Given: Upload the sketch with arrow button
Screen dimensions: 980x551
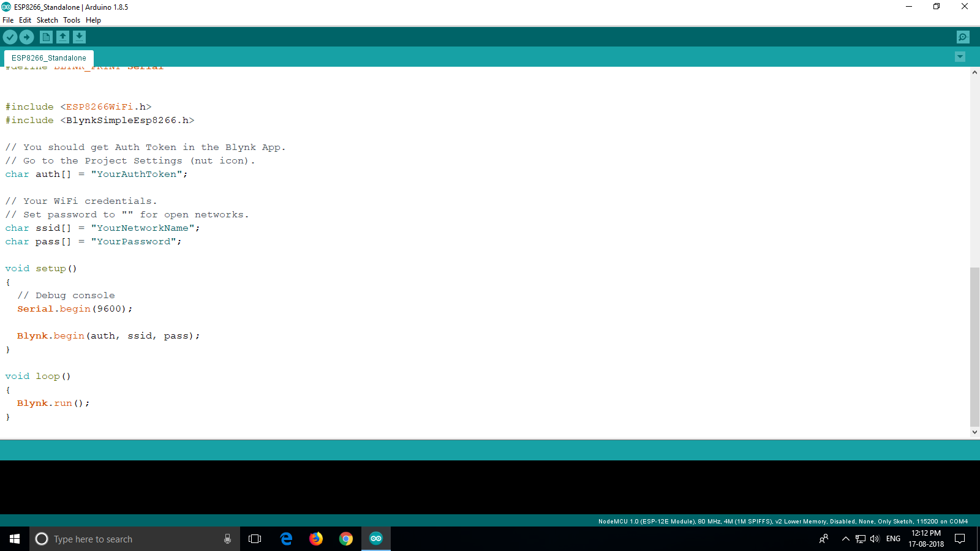Looking at the screenshot, I should point(26,37).
